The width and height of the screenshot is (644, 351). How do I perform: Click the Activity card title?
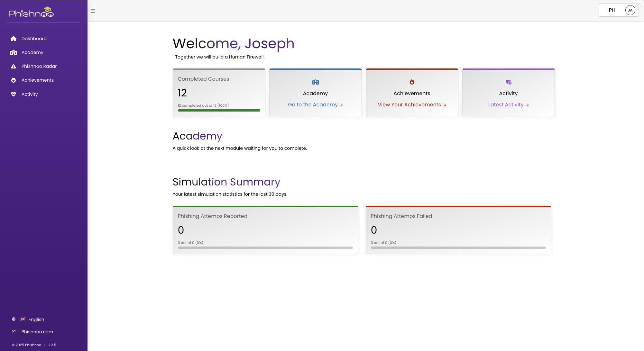(x=509, y=94)
